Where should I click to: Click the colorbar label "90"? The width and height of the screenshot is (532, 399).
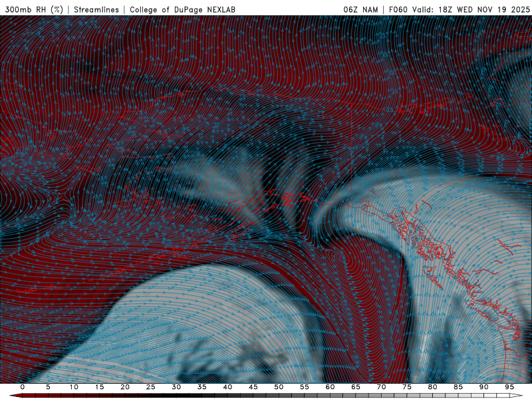(x=483, y=387)
